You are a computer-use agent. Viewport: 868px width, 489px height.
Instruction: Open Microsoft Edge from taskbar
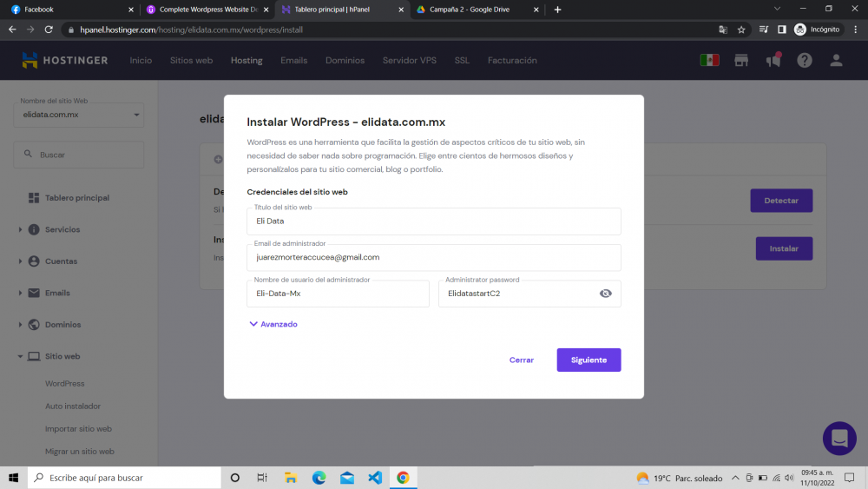pos(319,478)
